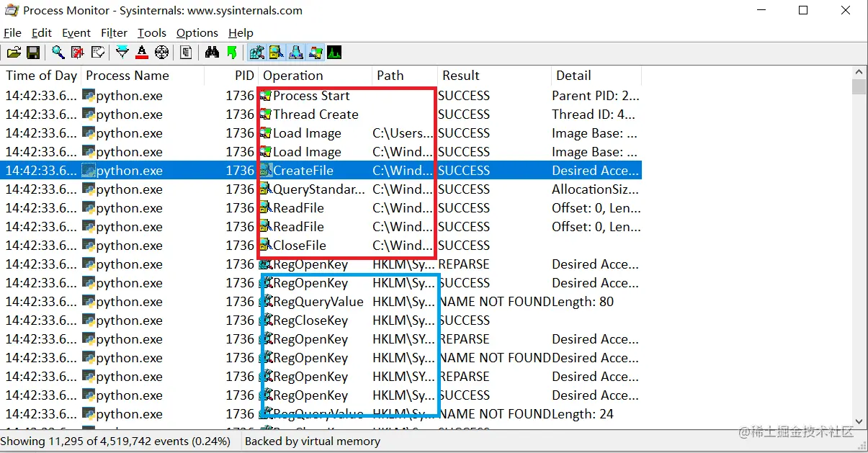
Task: Select the QueryStandar... operation row
Action: coord(321,189)
